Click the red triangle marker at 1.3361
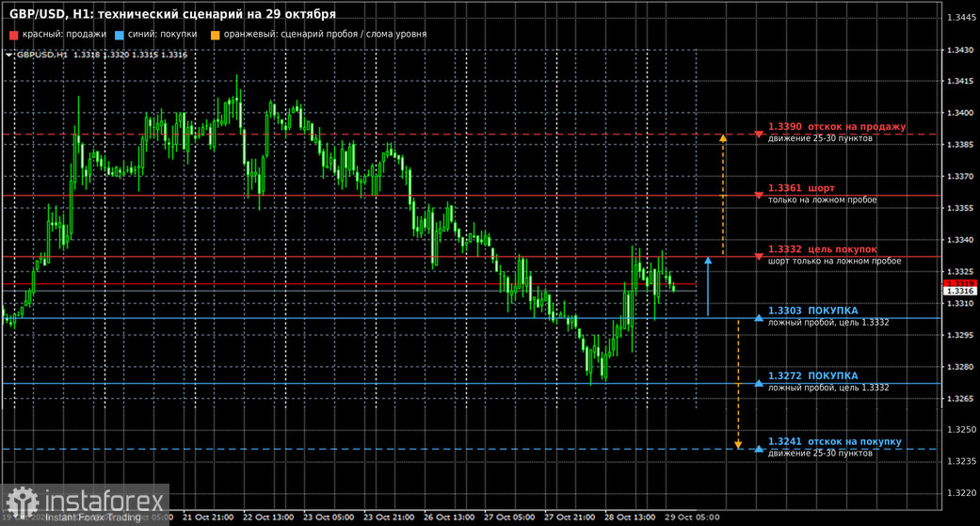Screen dimensions: 980x526 (x=759, y=196)
